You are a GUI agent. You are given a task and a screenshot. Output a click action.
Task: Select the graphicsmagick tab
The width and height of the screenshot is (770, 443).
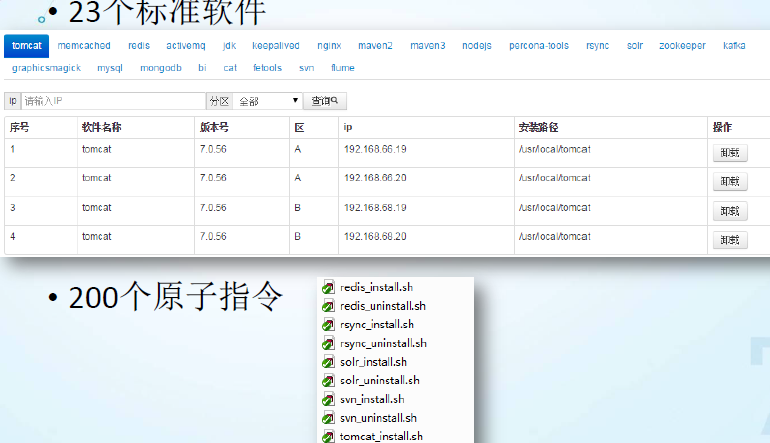[x=46, y=68]
